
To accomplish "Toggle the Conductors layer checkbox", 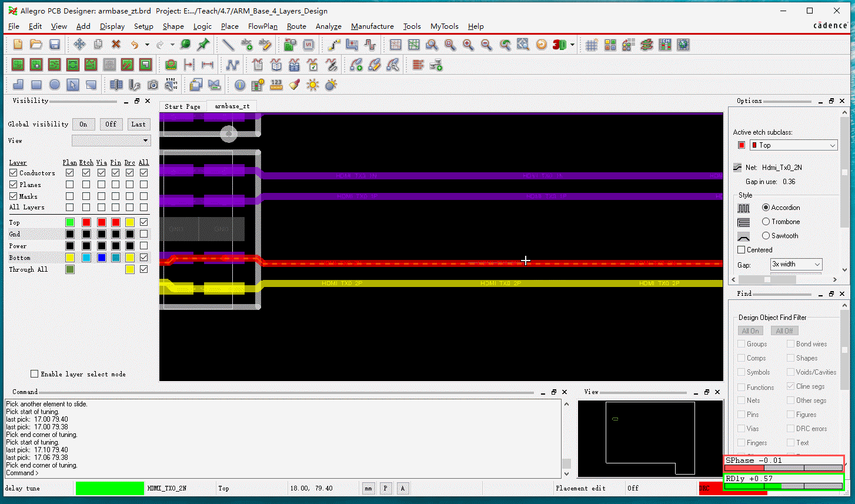I will tap(14, 173).
